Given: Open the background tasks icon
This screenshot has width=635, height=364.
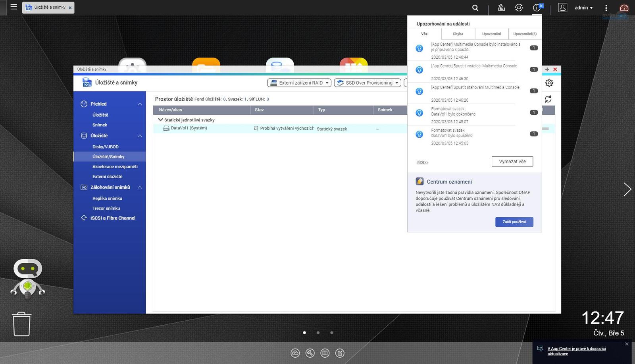Looking at the screenshot, I should 502,8.
